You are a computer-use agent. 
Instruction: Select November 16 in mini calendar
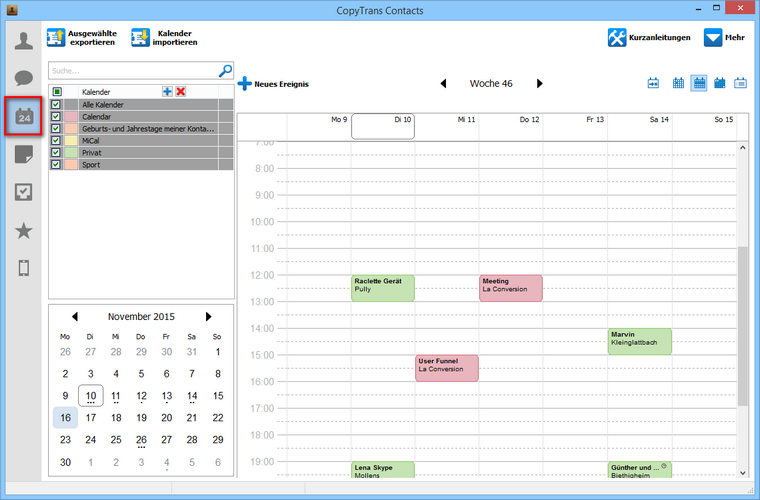[65, 418]
